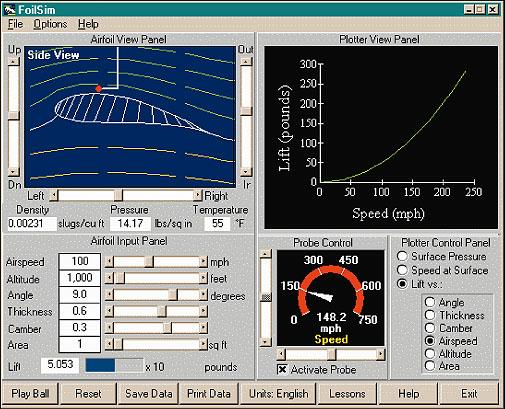Select the Surface Pressure radio button

[x=402, y=256]
